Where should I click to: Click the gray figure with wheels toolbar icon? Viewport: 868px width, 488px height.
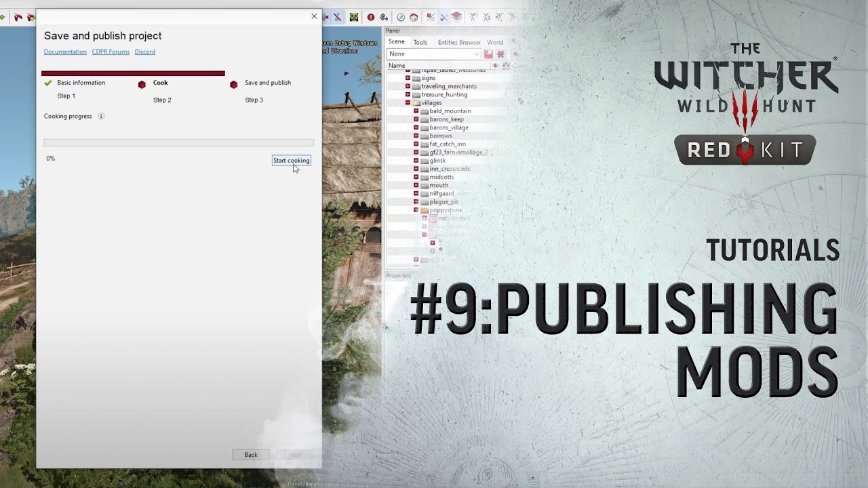point(384,17)
